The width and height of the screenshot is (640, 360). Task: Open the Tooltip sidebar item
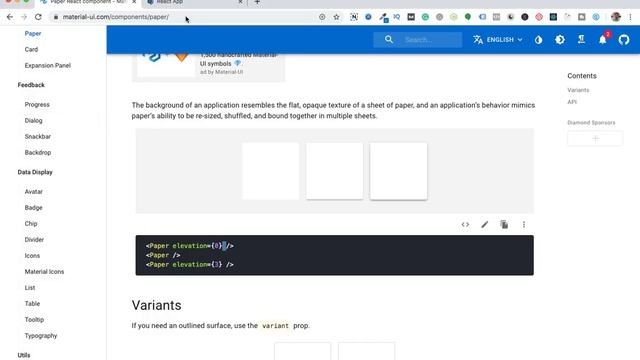click(x=34, y=320)
